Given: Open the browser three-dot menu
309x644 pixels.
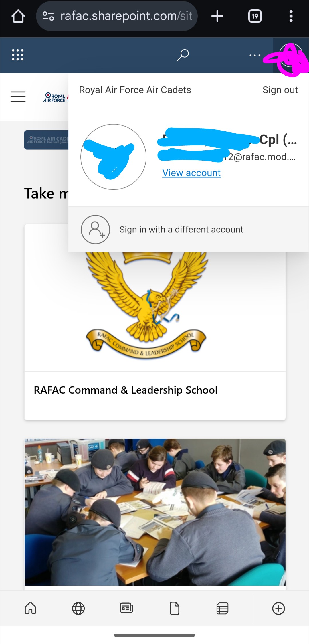Looking at the screenshot, I should point(291,16).
